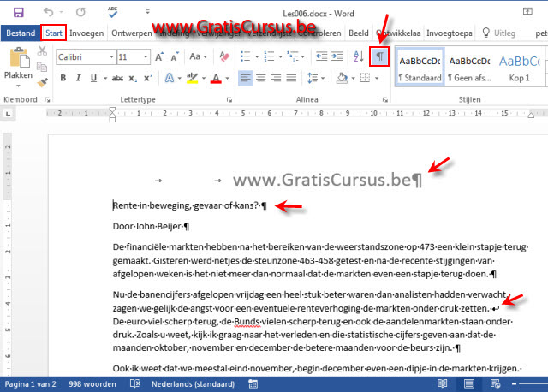Image resolution: width=548 pixels, height=392 pixels.
Task: Switch to the Beeld ribbon tab
Action: point(359,33)
